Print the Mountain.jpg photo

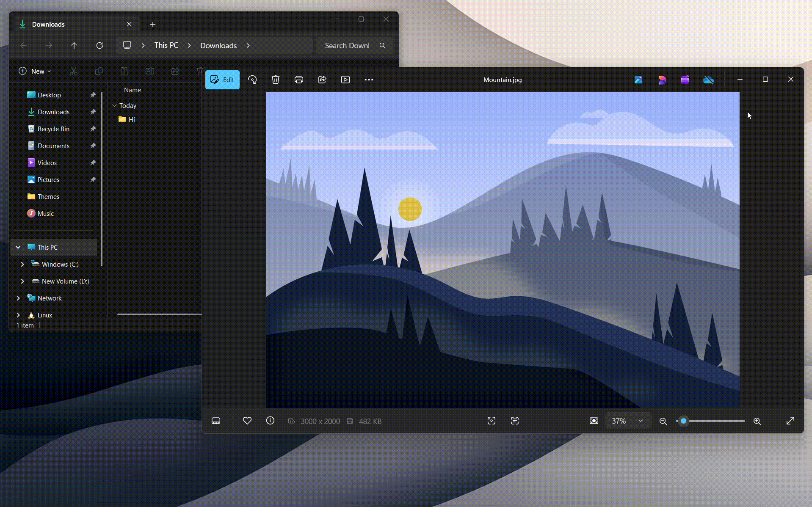click(x=299, y=80)
